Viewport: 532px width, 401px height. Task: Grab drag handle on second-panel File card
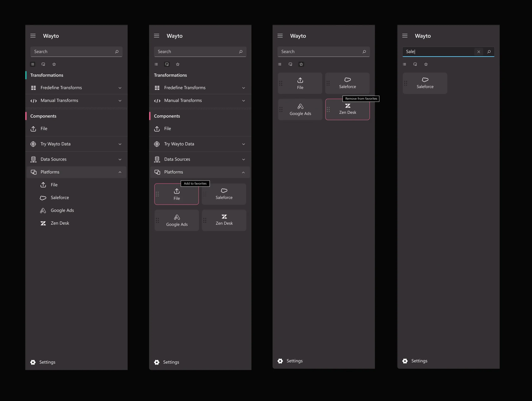157,194
